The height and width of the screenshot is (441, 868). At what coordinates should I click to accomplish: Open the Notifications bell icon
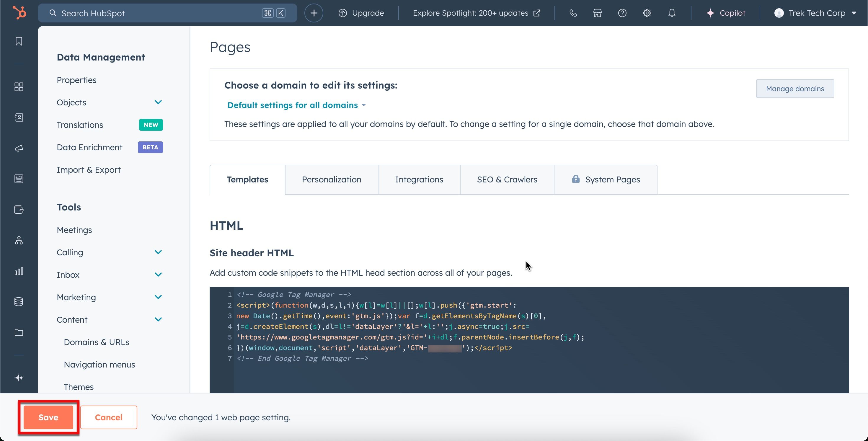click(x=672, y=13)
